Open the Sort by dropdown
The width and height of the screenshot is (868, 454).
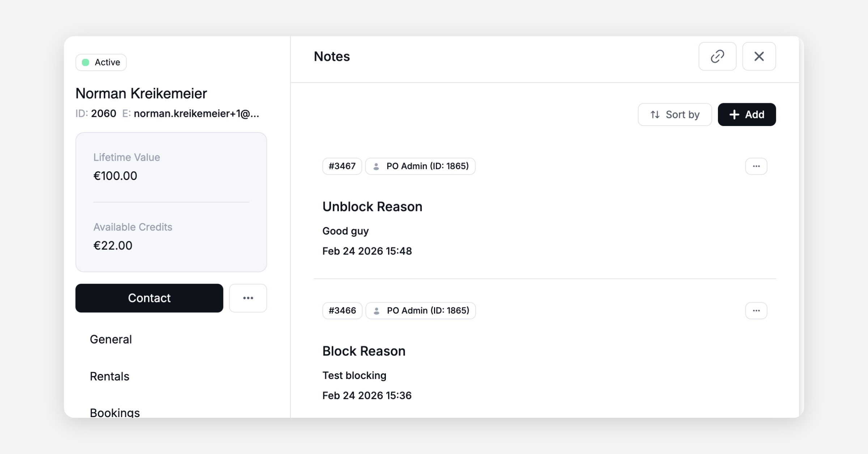(675, 114)
